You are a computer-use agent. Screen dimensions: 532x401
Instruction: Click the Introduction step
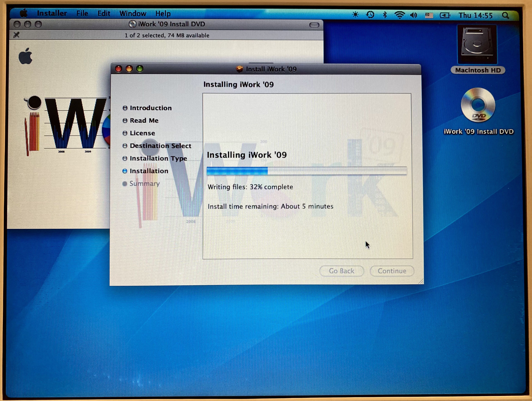point(147,108)
